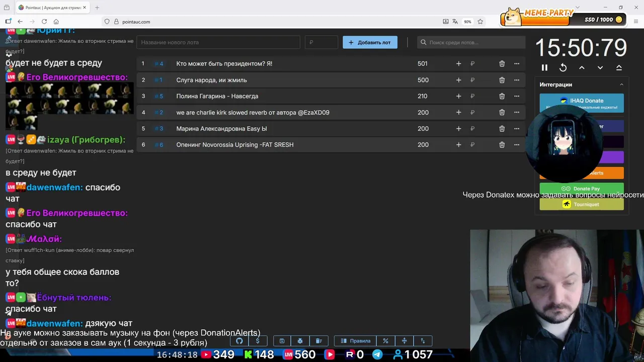Click the bug report icon in bottom toolbar
The image size is (644, 362).
300,341
